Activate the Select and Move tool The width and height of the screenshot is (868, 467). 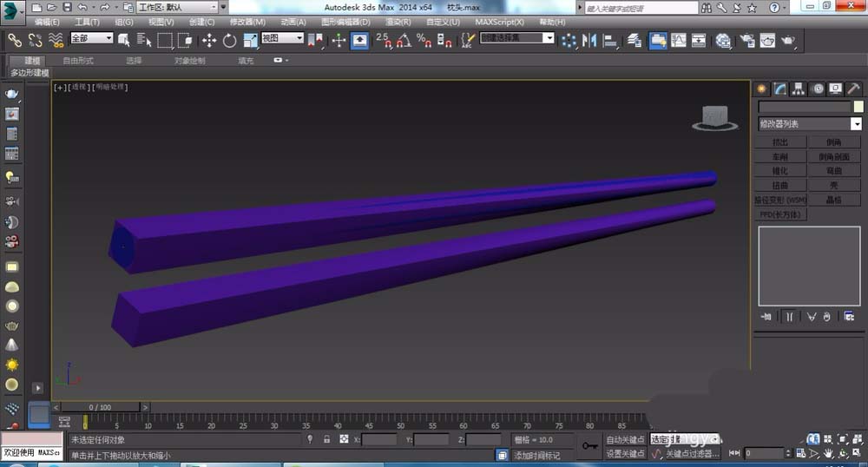click(209, 41)
